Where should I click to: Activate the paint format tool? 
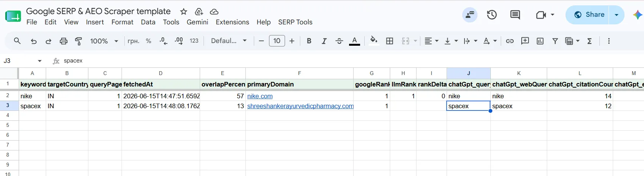click(78, 41)
